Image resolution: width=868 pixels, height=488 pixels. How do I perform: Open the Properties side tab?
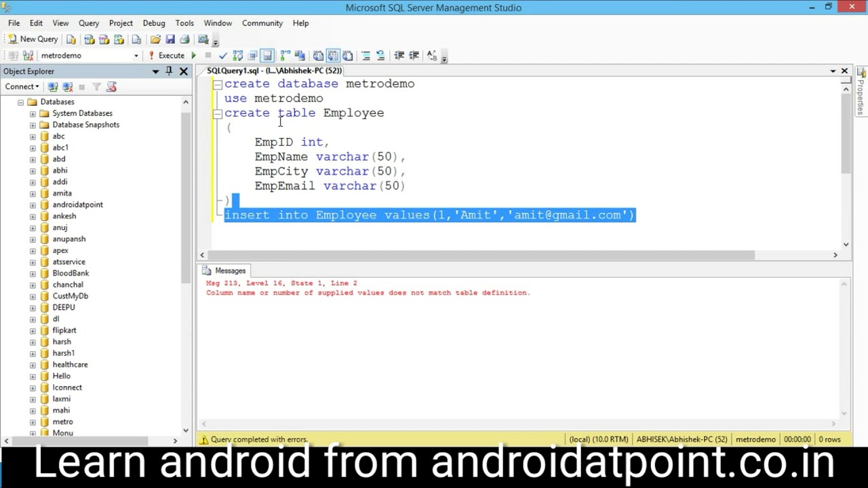[x=861, y=91]
